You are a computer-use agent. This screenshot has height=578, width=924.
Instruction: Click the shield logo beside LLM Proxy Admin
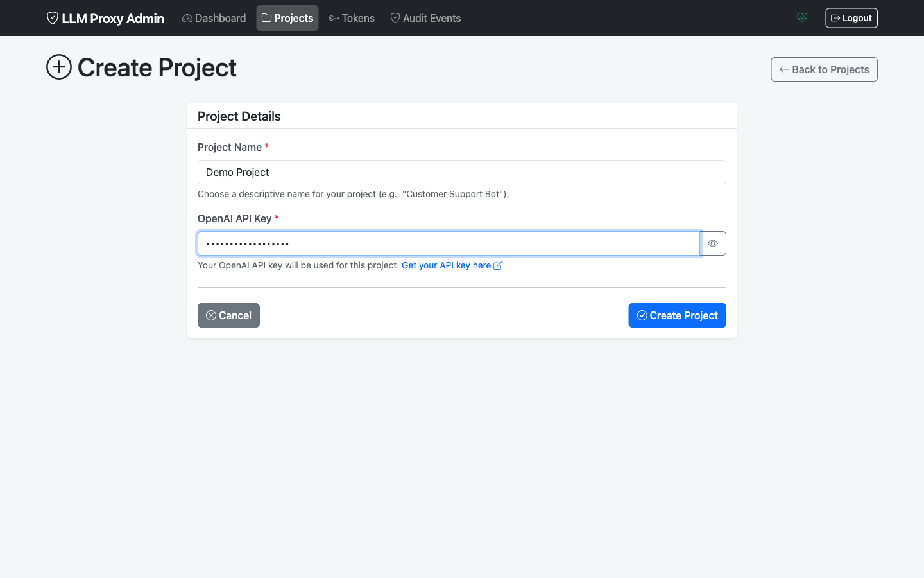click(52, 18)
